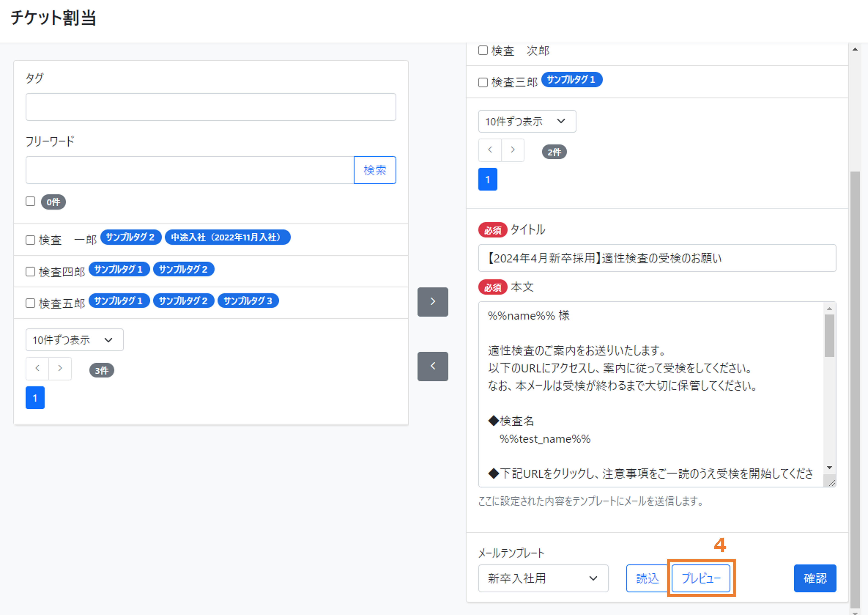Go to next page in the left list pager
Screen dimensions: 868x615
(x=60, y=368)
